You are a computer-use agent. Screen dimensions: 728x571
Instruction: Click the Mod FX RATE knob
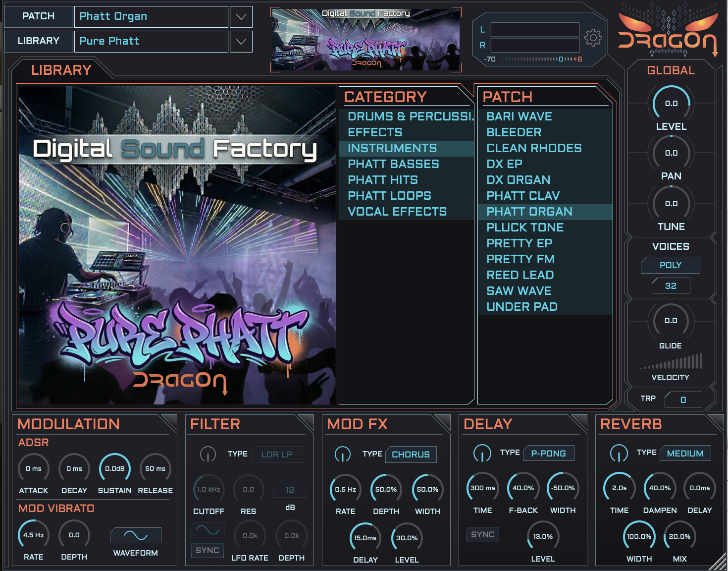(346, 490)
